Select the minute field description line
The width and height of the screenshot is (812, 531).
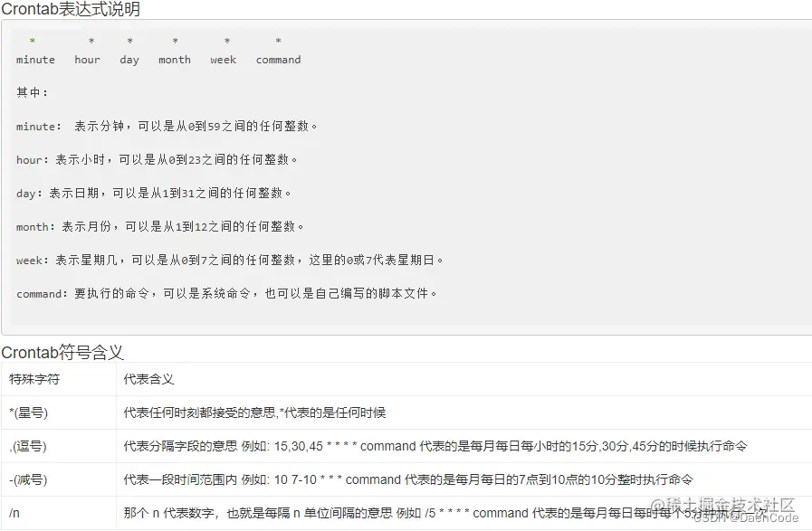pyautogui.click(x=167, y=126)
